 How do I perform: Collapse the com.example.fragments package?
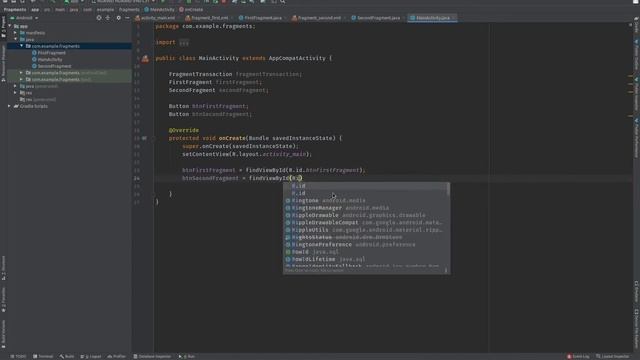[22, 46]
